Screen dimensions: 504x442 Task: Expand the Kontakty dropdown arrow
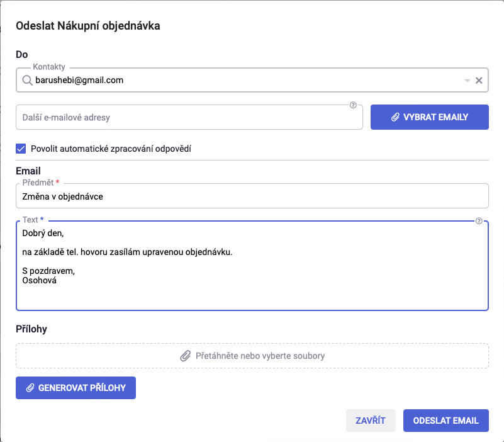pyautogui.click(x=467, y=81)
